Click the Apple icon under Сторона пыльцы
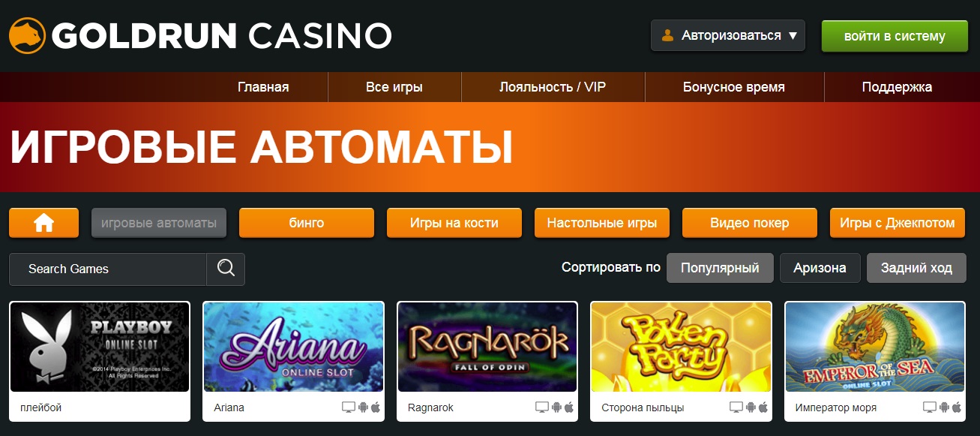Screen dimensions: 980x436 (763, 407)
